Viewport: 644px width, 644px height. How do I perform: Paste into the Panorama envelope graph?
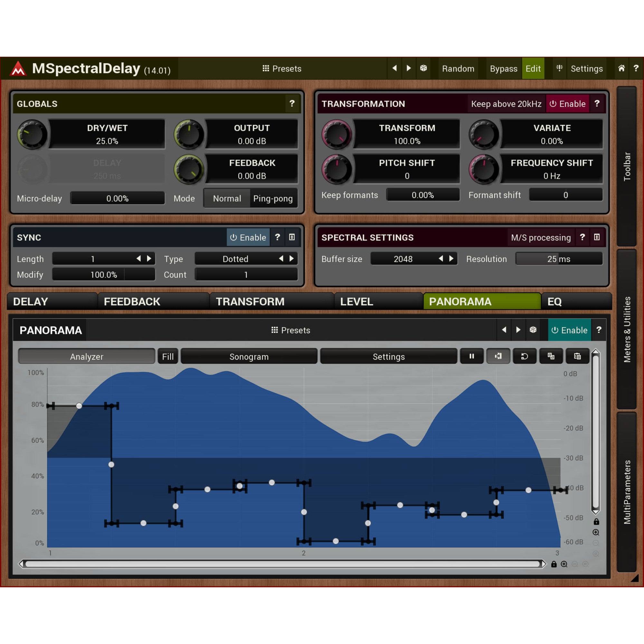[577, 356]
